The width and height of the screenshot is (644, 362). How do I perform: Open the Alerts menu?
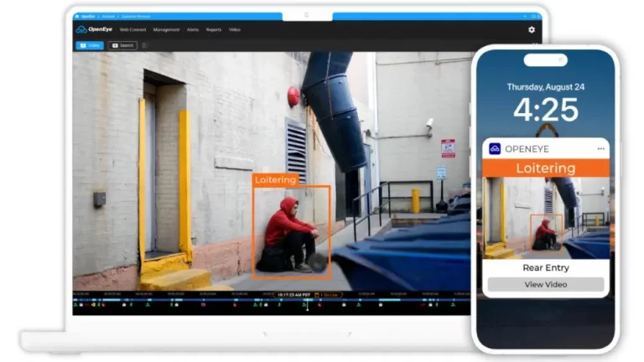pos(193,30)
